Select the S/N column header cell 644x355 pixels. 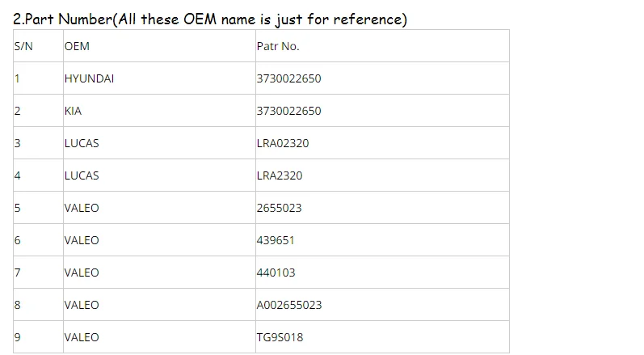point(23,46)
